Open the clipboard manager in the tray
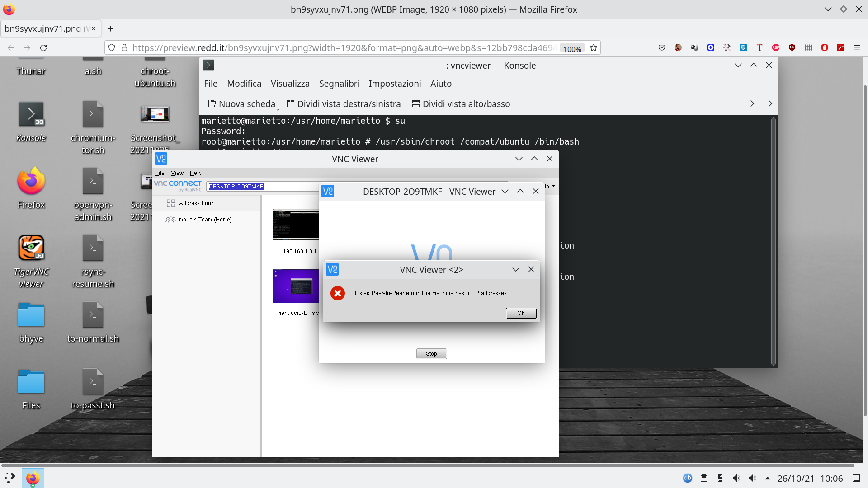This screenshot has width=868, height=488. tap(704, 478)
